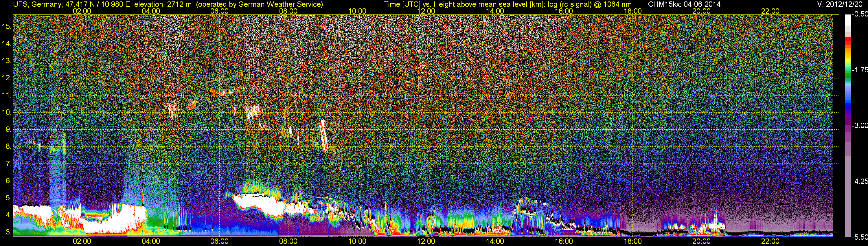Click the height axis label '5.'
Viewport: 868px width, 246px height.
[8, 198]
